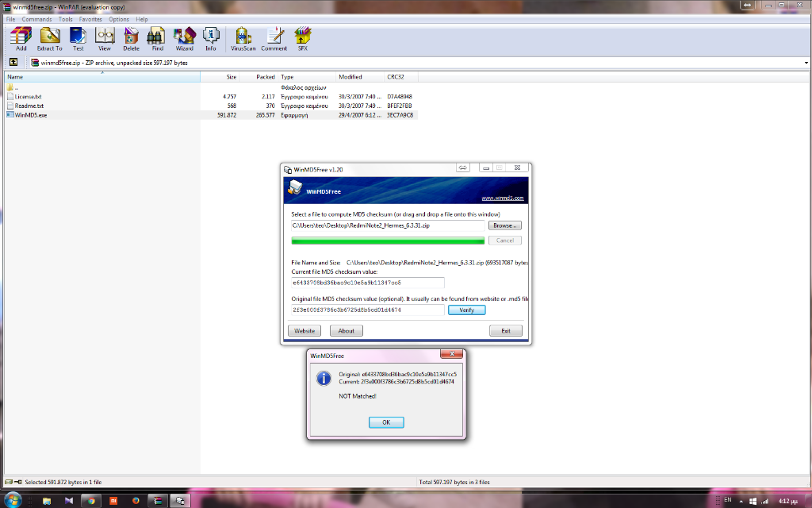Select the parent folder '..' entry
Screen dimensions: 812x508
(13, 87)
